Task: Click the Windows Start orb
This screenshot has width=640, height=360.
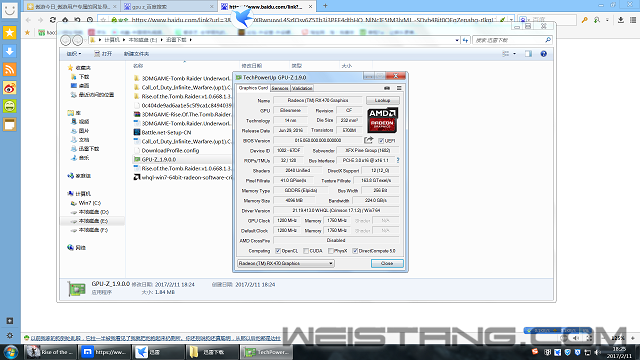Action: click(x=11, y=352)
